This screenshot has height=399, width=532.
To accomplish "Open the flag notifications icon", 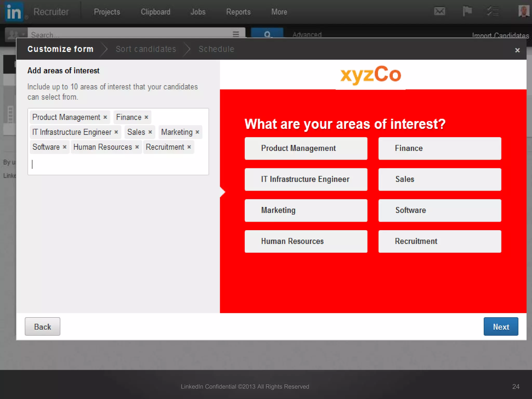I will point(467,11).
